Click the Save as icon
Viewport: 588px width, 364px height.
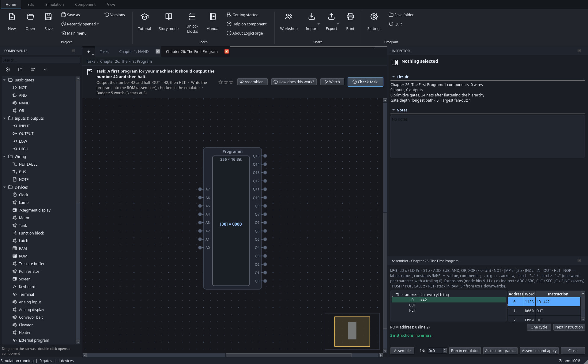[x=63, y=15]
